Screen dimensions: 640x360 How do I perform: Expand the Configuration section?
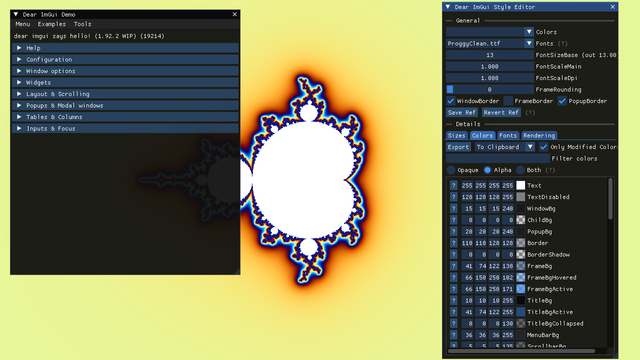coord(125,59)
